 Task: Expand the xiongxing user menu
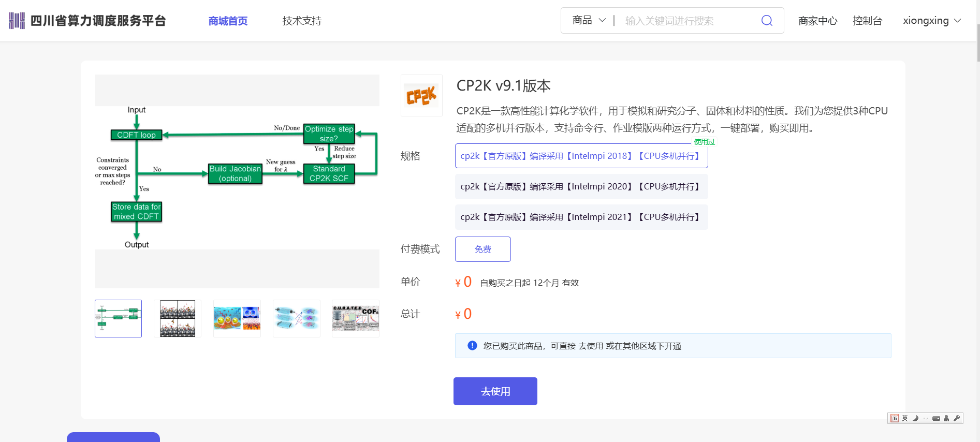tap(932, 21)
